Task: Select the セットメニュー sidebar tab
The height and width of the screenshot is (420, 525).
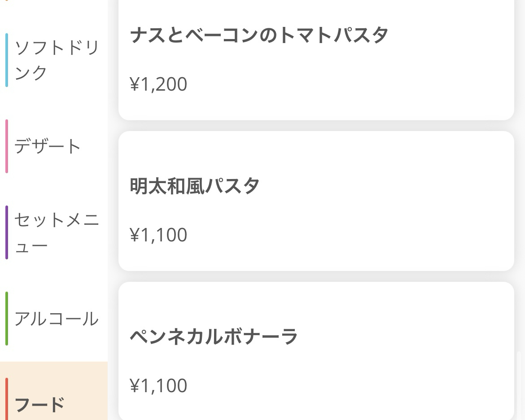Action: tap(56, 232)
